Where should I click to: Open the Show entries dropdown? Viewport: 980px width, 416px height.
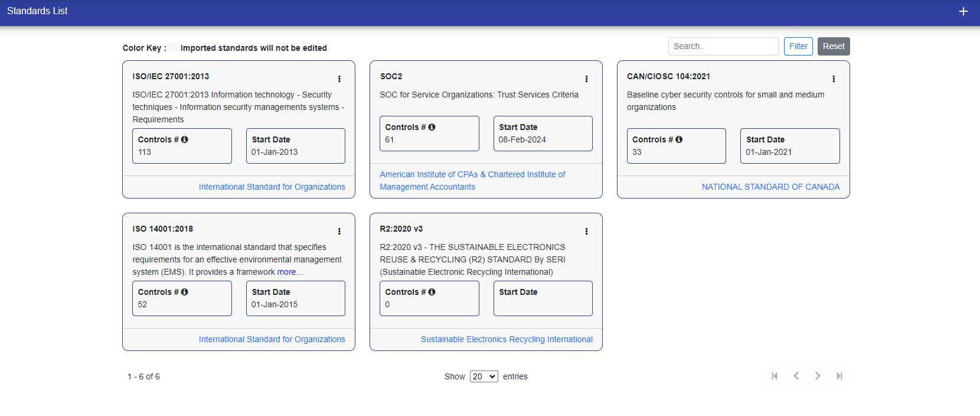click(x=484, y=376)
